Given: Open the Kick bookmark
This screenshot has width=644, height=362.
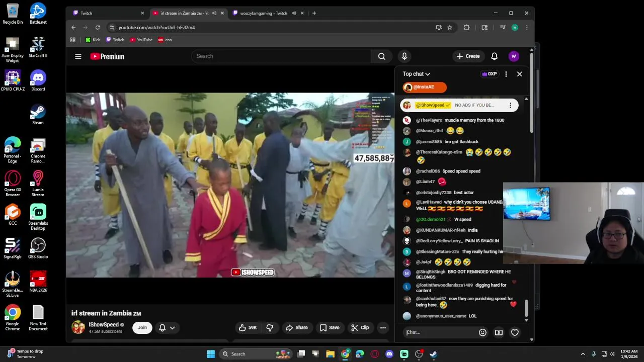Looking at the screenshot, I should coord(93,40).
